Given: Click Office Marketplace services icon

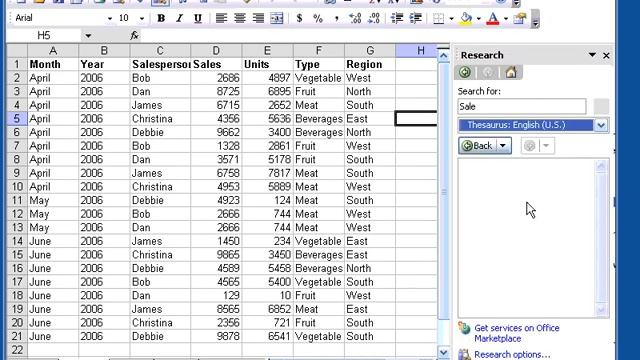Looking at the screenshot, I should pyautogui.click(x=464, y=328).
